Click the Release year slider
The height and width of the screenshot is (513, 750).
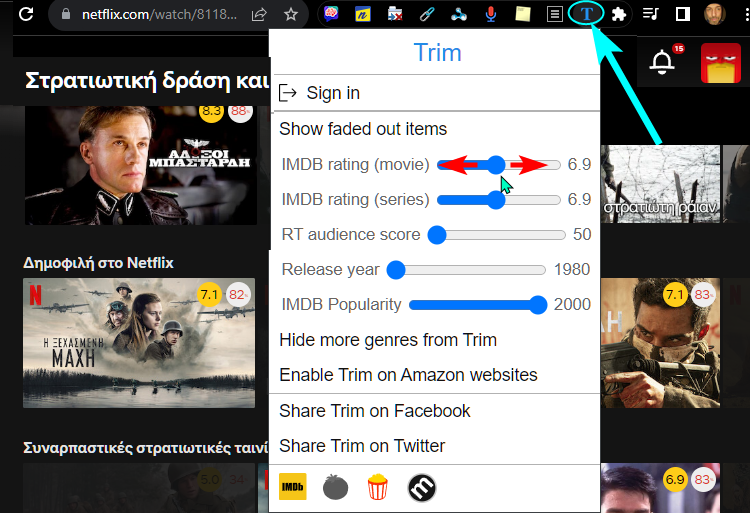coord(466,270)
